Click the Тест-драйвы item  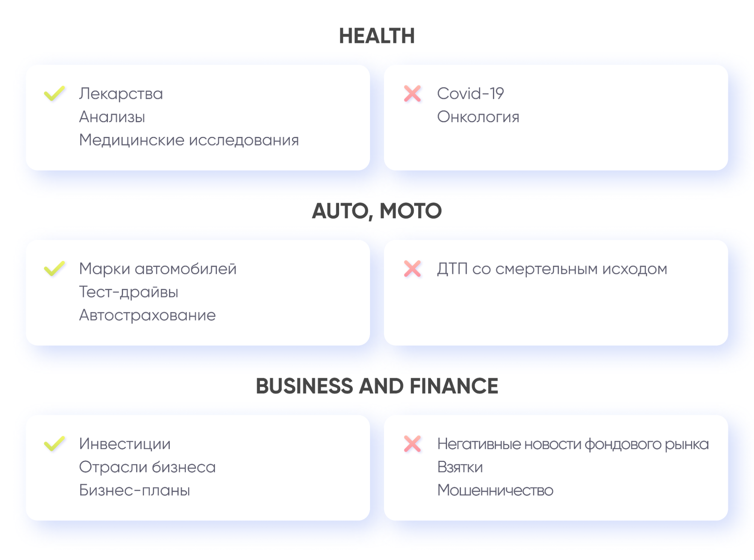click(128, 292)
